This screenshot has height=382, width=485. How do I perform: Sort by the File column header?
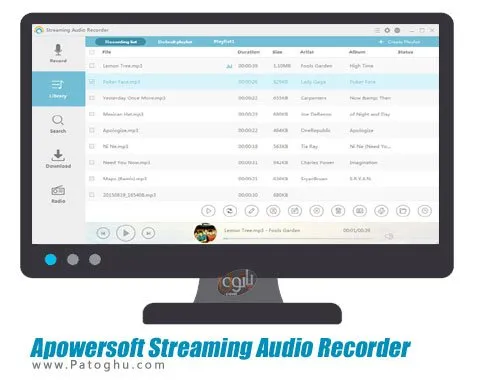107,52
